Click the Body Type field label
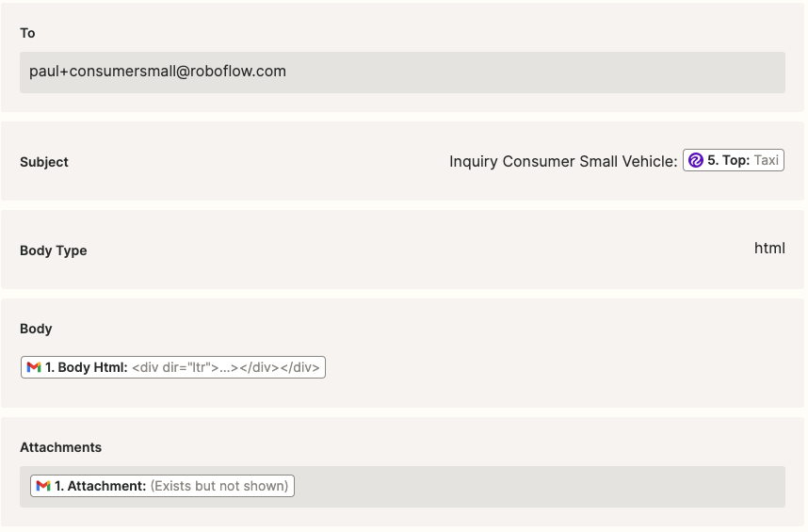 coord(54,250)
